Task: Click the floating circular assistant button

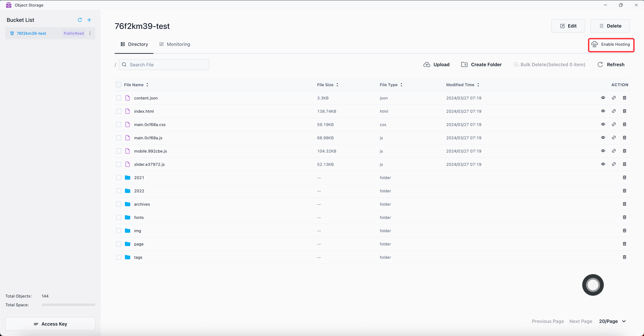Action: pyautogui.click(x=593, y=285)
